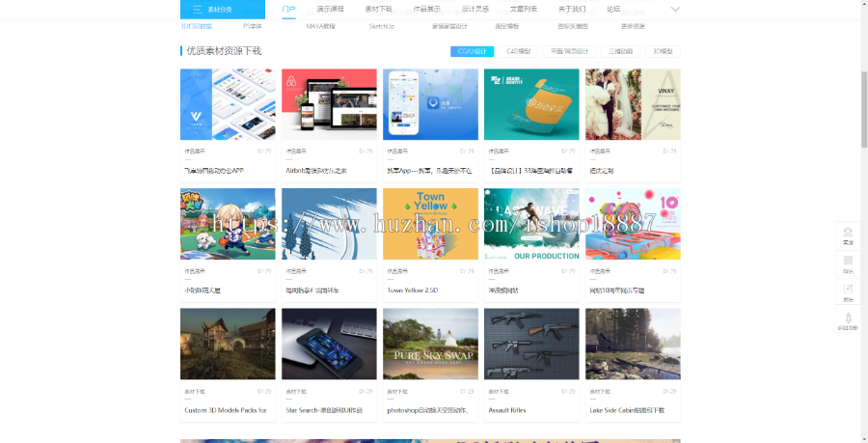Viewport: 868px width, 443px height.
Task: Click the Lake Side Cabin title
Action: coord(627,410)
